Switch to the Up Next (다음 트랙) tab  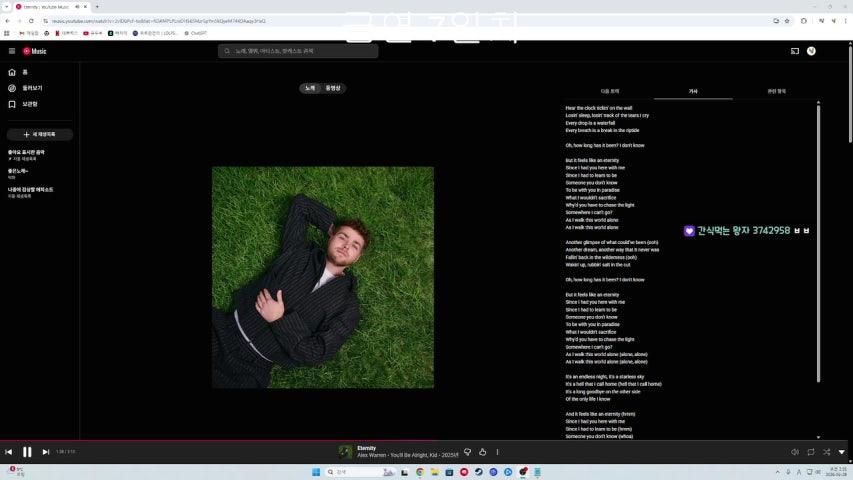(610, 91)
